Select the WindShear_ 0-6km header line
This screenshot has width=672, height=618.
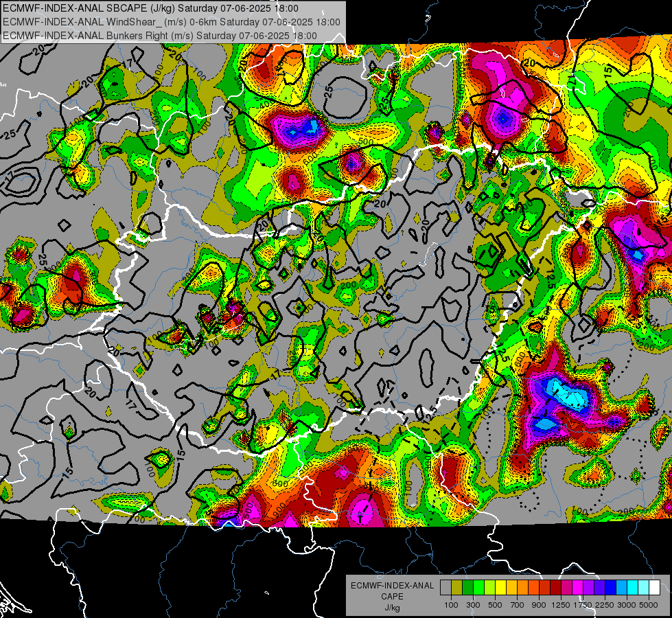(x=172, y=22)
